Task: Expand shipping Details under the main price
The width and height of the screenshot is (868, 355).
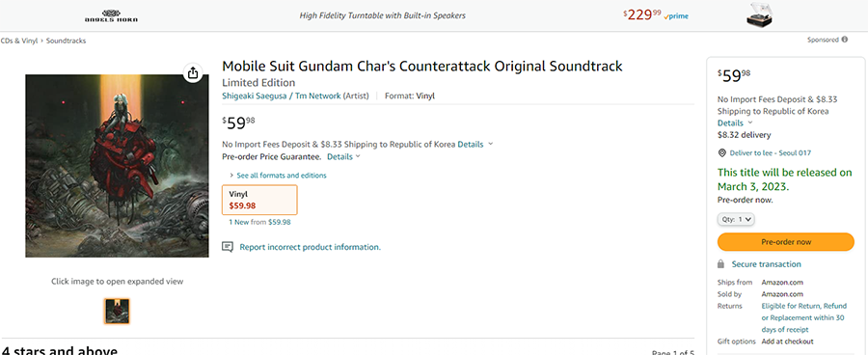Action: coord(475,144)
